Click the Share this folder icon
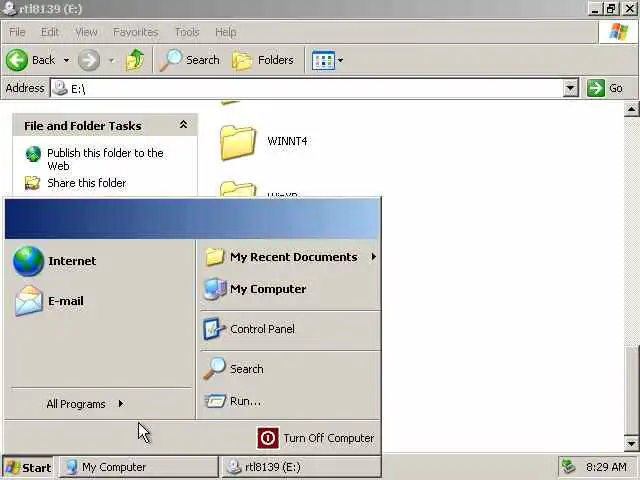Screen dimensions: 640x480 coord(32,183)
